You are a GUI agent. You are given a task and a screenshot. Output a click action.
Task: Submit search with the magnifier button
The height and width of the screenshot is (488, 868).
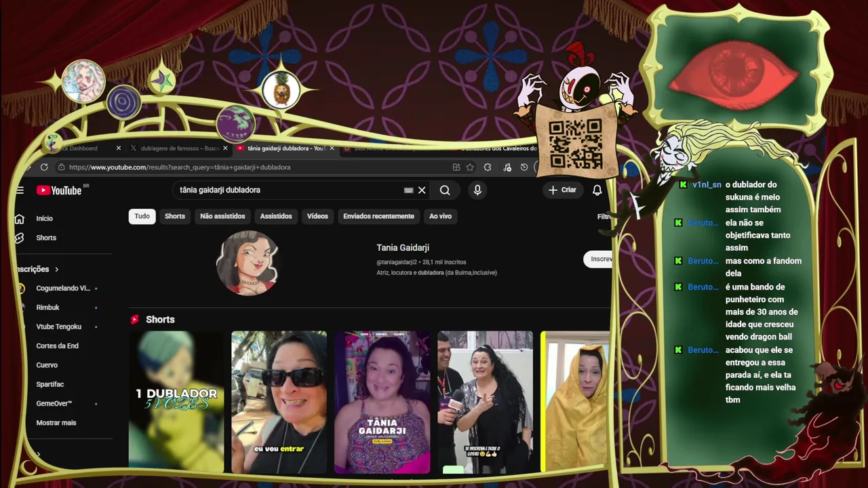(x=445, y=190)
